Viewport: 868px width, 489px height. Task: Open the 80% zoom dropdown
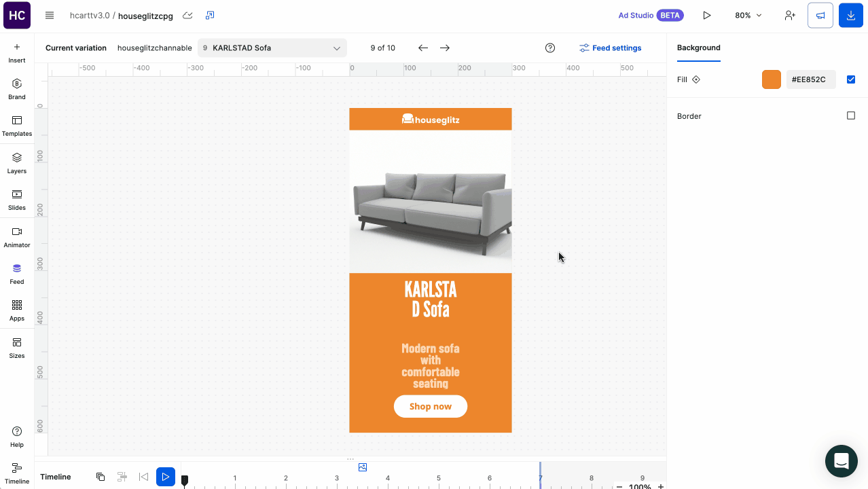tap(748, 15)
